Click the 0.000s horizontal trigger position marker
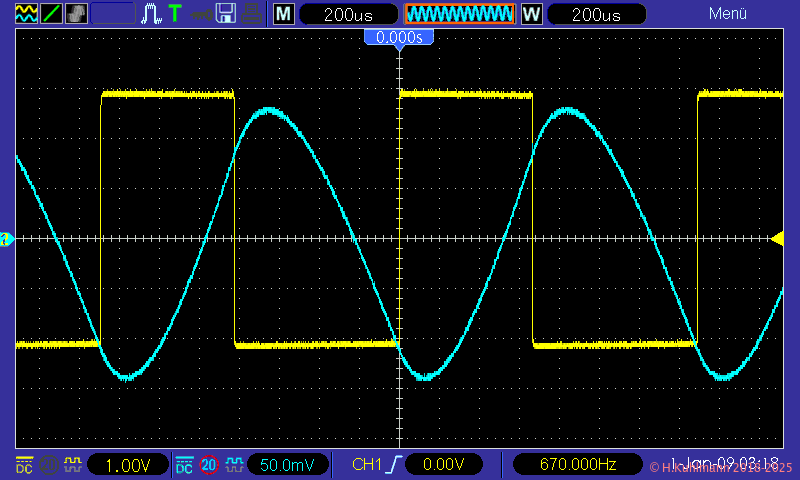800x480 pixels. [x=399, y=37]
